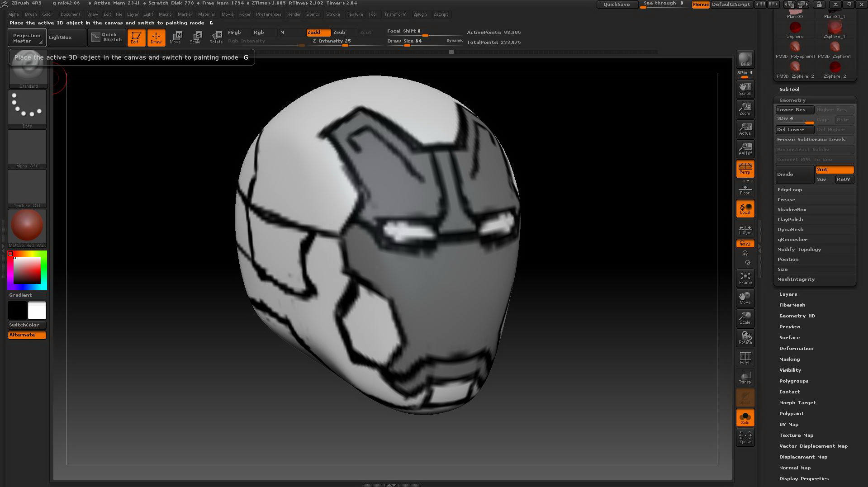The image size is (868, 487).
Task: Open the Preferences menu
Action: (269, 14)
